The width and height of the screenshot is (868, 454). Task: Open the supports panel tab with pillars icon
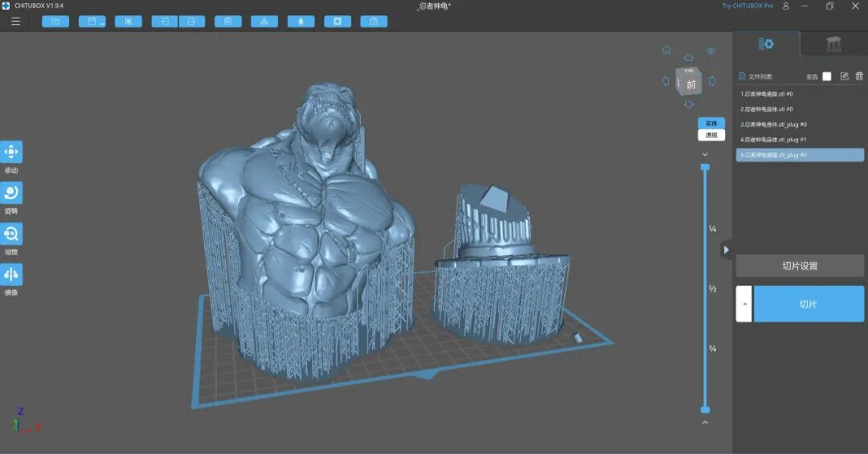point(833,44)
